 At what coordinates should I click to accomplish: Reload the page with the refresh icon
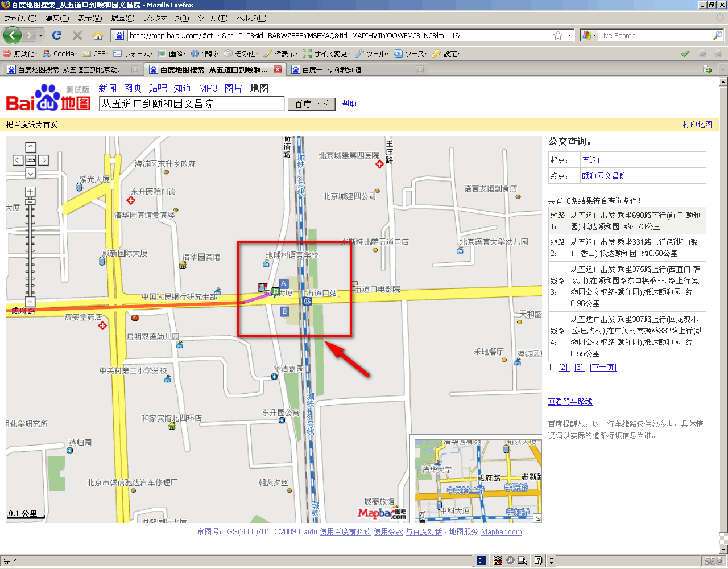coord(57,35)
